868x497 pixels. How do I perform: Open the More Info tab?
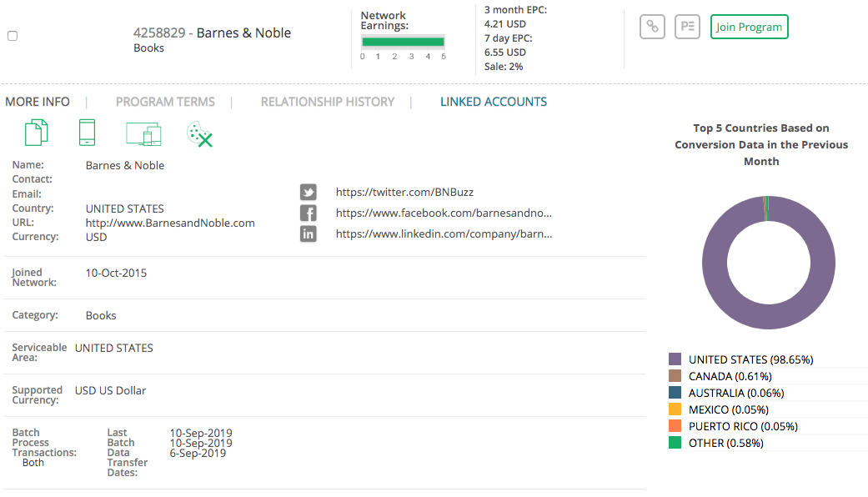coord(38,102)
